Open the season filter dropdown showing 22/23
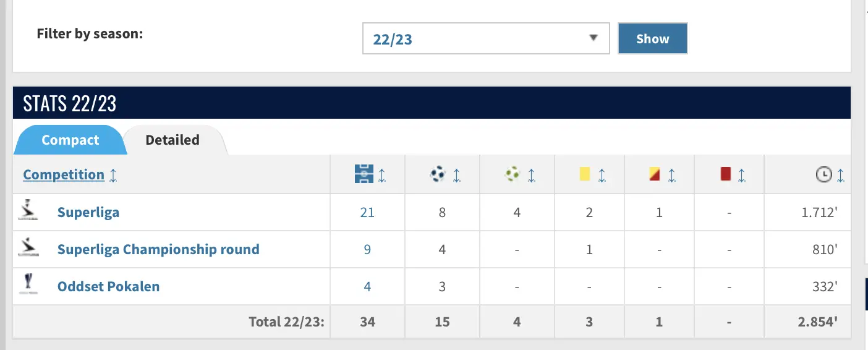The image size is (868, 350). 486,39
